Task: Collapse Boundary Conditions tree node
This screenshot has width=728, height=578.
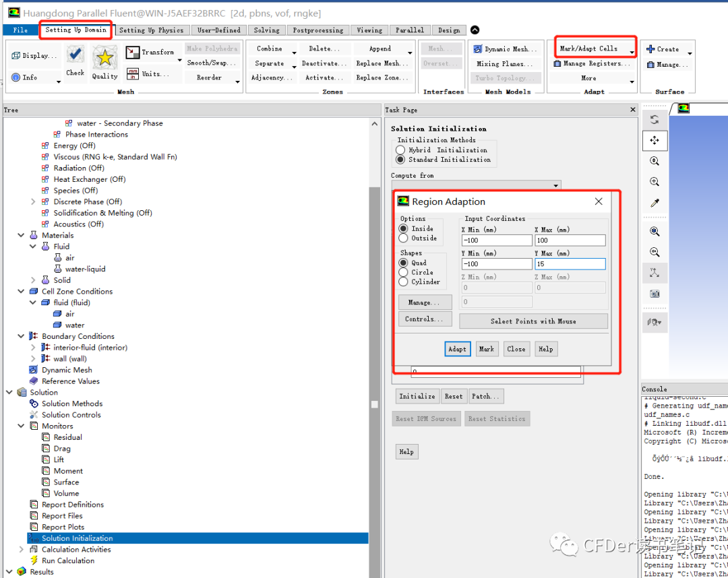Action: (21, 336)
